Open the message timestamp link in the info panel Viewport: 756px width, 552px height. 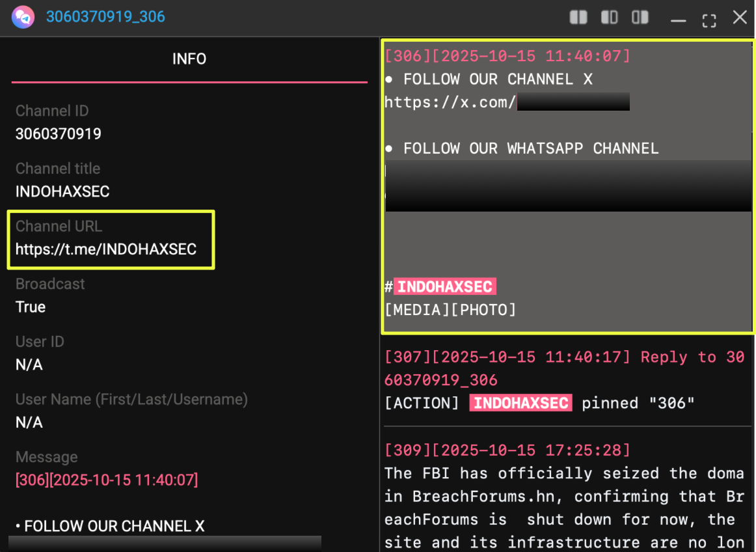click(x=107, y=480)
